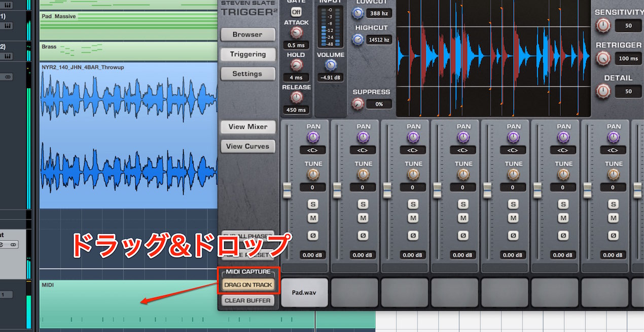Select the Pad Massive clip in the arrangement
The width and height of the screenshot is (644, 332).
click(x=129, y=26)
